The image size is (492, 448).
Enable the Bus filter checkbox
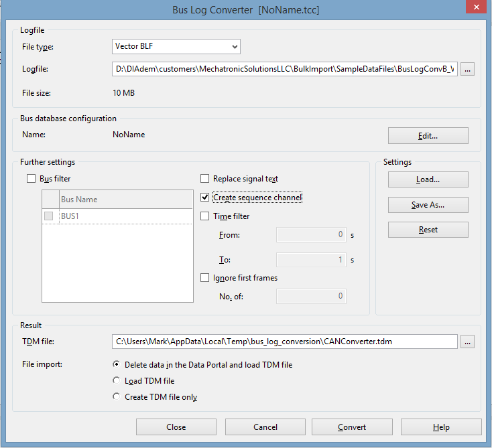[x=31, y=179]
